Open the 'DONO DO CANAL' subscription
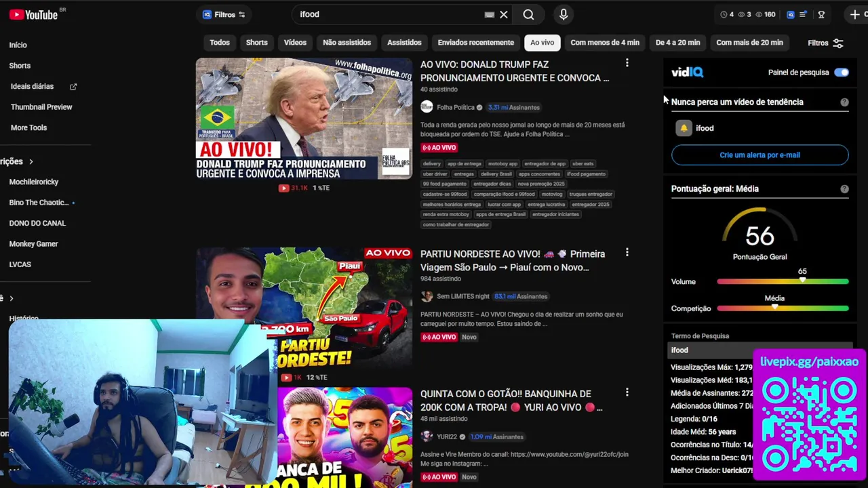Viewport: 868px width, 488px height. pos(37,223)
